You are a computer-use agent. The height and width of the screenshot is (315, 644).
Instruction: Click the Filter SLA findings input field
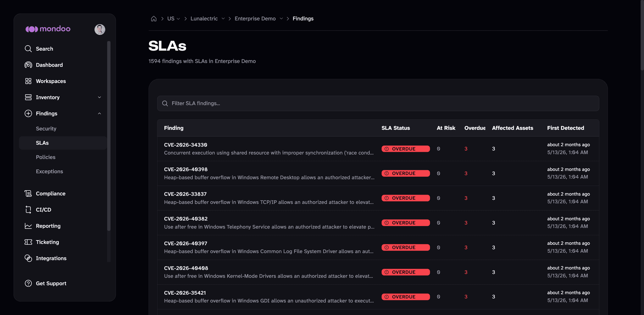pyautogui.click(x=378, y=103)
